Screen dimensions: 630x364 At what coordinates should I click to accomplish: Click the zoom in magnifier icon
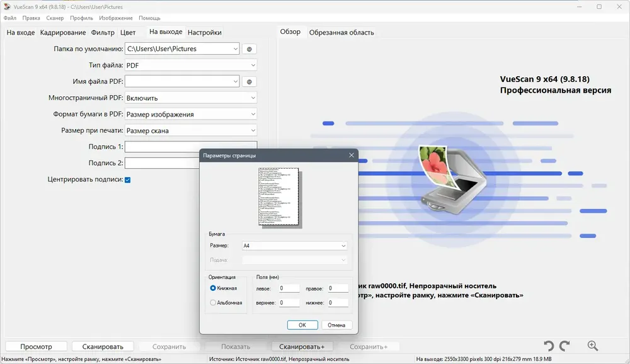(592, 346)
